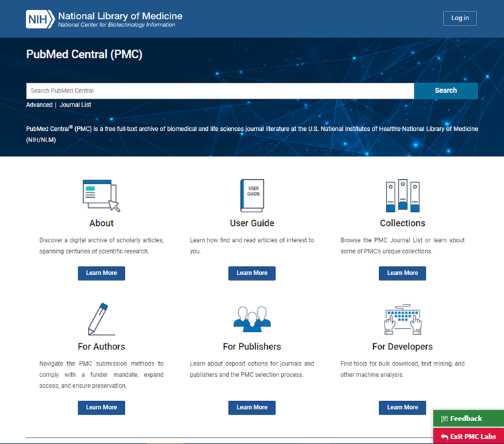The image size is (504, 444).
Task: Click the blue Search button
Action: [x=446, y=91]
